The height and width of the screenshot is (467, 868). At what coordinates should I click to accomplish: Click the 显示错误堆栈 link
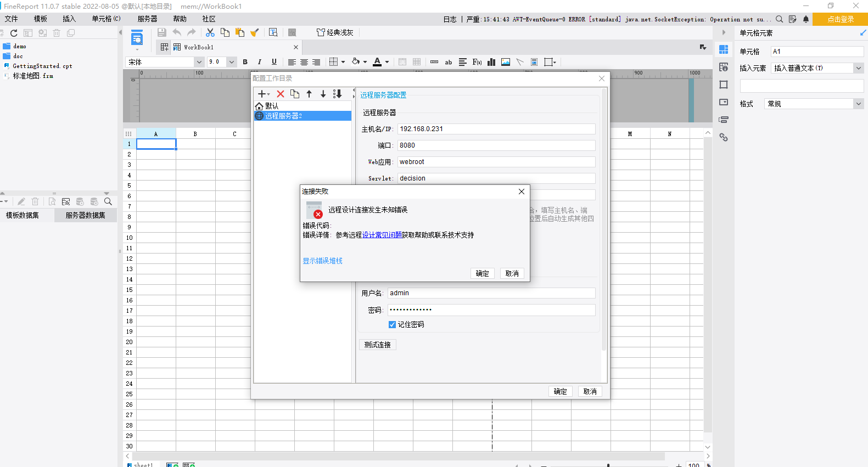[x=323, y=261]
